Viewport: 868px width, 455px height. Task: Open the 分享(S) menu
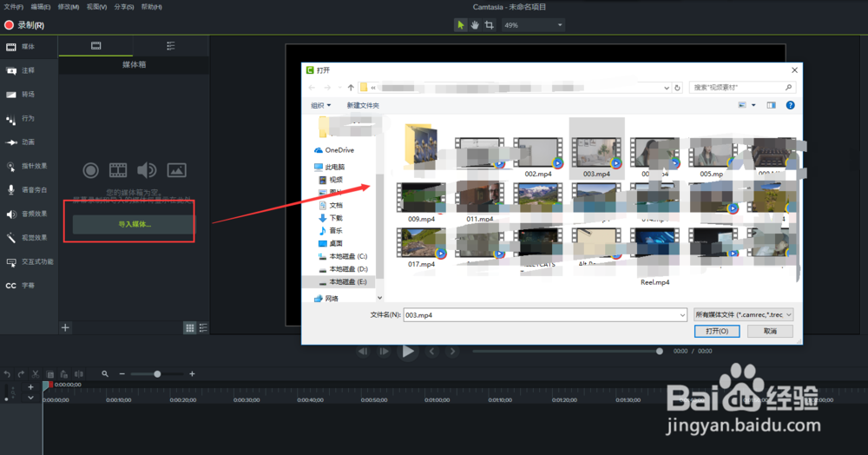click(124, 7)
